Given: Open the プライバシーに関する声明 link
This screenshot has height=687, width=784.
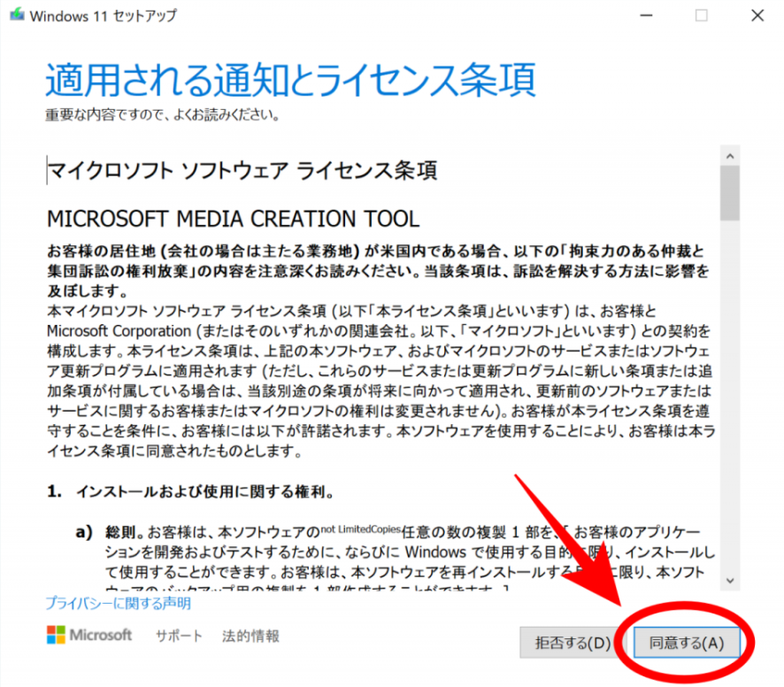Looking at the screenshot, I should (118, 603).
